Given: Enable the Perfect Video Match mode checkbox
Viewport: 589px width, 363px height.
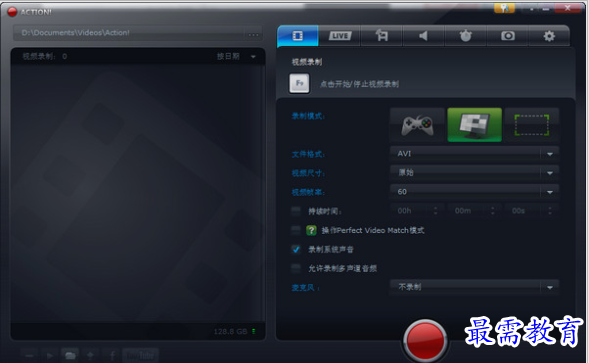Looking at the screenshot, I should click(296, 230).
